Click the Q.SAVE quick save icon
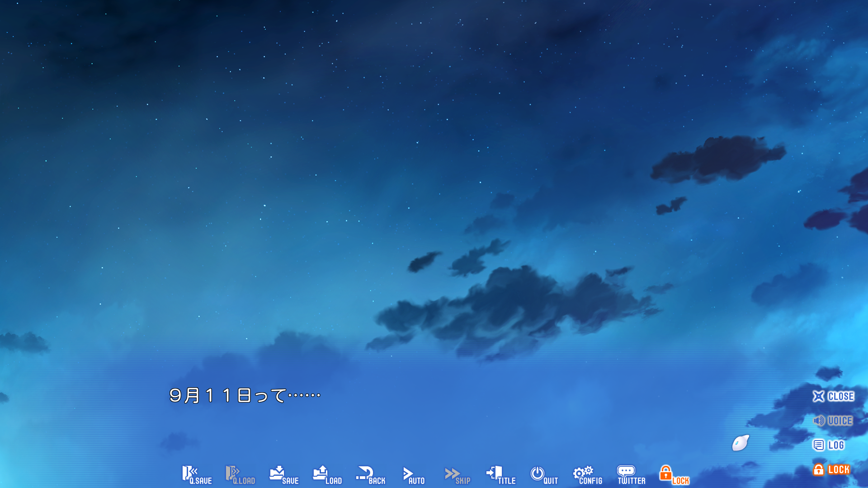The image size is (868, 488). (x=196, y=475)
